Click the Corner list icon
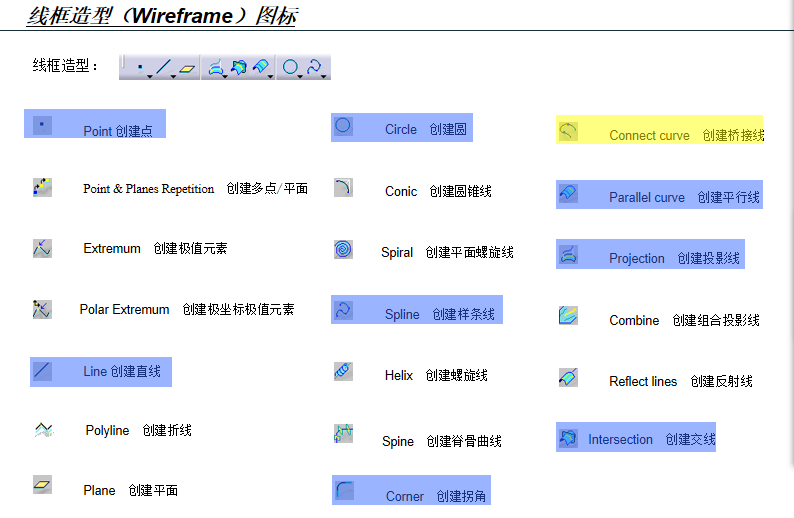 [344, 490]
